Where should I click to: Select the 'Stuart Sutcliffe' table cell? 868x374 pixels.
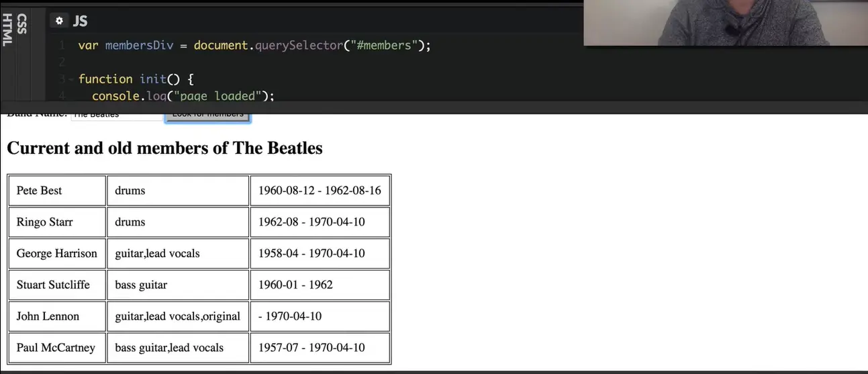(57, 285)
